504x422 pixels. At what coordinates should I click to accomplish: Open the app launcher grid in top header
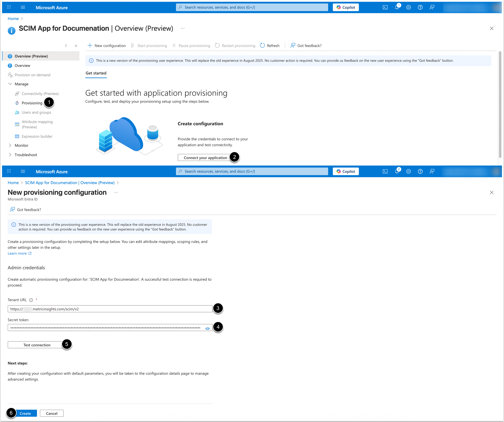click(9, 7)
